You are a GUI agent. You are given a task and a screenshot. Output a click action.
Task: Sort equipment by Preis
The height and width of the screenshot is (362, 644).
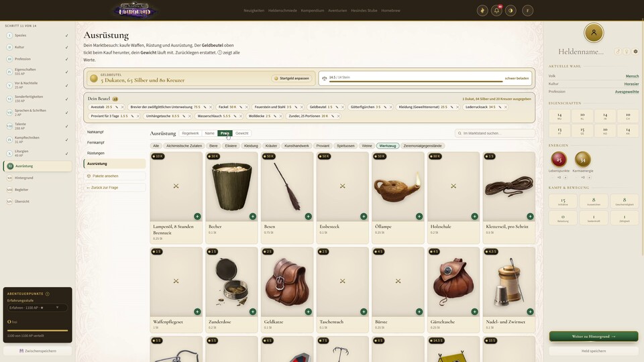pos(225,133)
